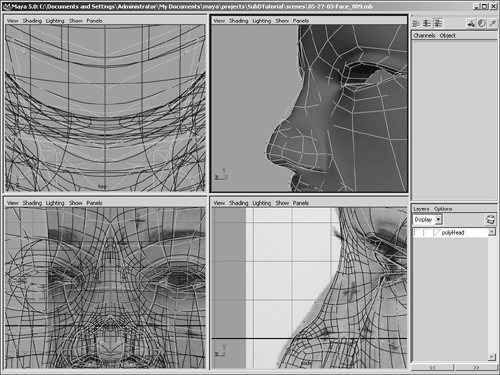This screenshot has width=500, height=375.
Task: Open Show menu in top-right panel
Action: [x=282, y=21]
